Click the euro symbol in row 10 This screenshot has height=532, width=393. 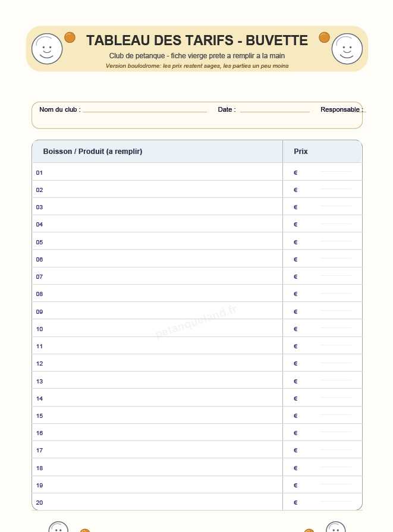coord(295,329)
